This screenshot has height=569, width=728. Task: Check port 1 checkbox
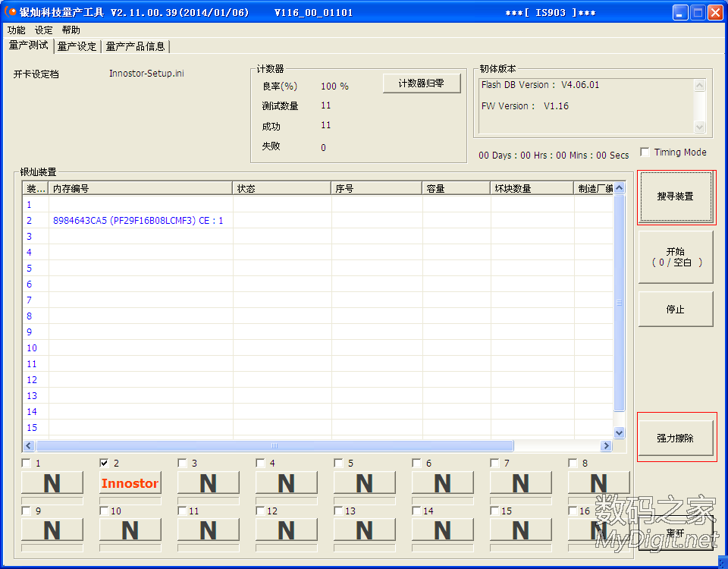coord(27,463)
